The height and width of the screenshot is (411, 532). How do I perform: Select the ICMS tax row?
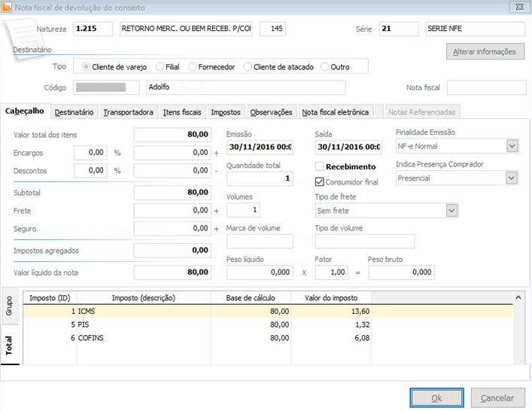click(268, 311)
